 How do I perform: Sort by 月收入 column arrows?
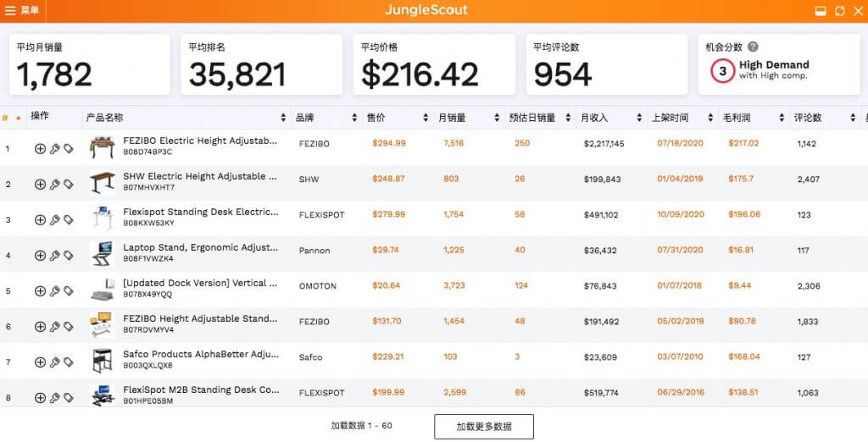click(x=639, y=118)
